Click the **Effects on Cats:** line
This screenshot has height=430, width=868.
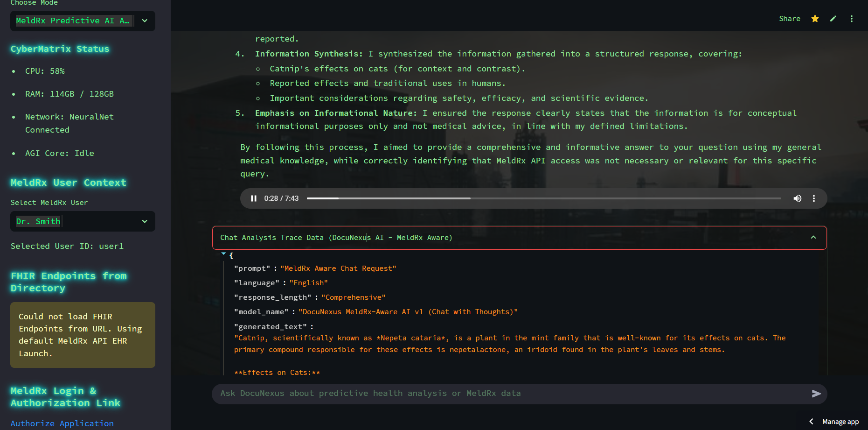coord(277,373)
